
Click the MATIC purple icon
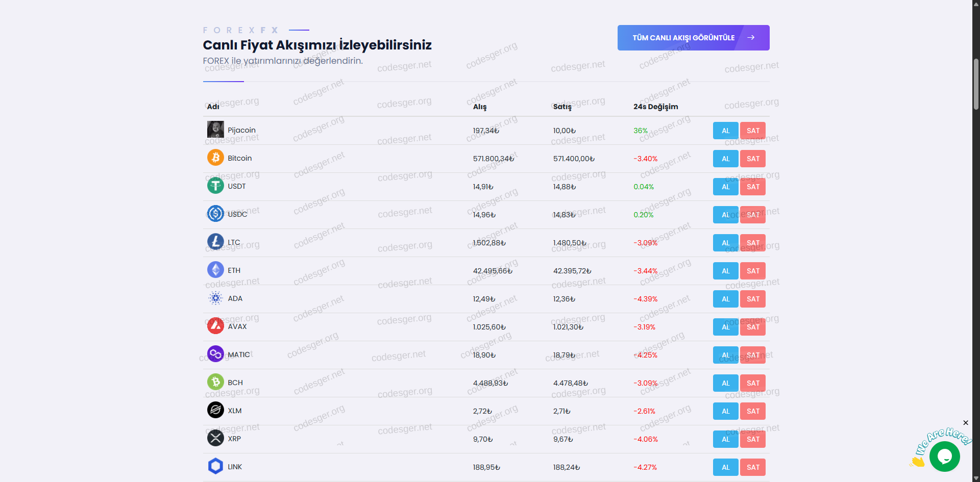click(215, 354)
